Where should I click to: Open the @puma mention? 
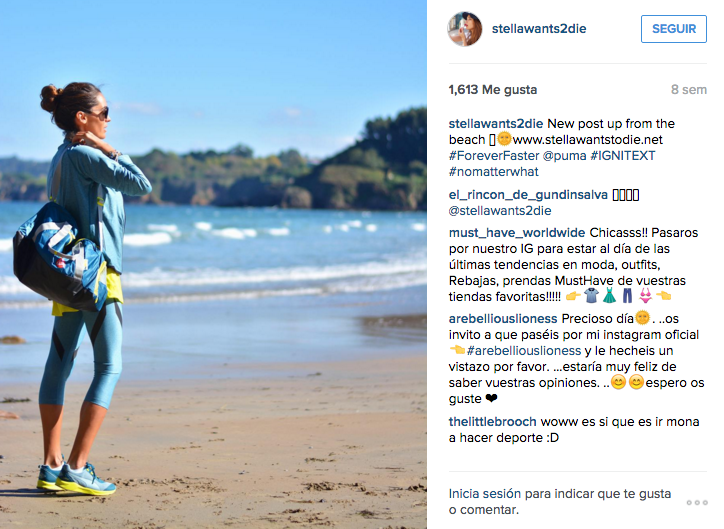pos(564,156)
